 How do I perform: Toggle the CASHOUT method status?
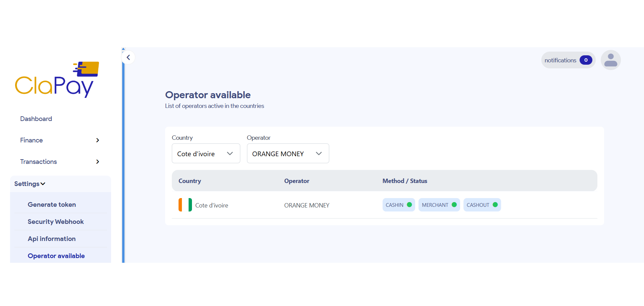(482, 204)
